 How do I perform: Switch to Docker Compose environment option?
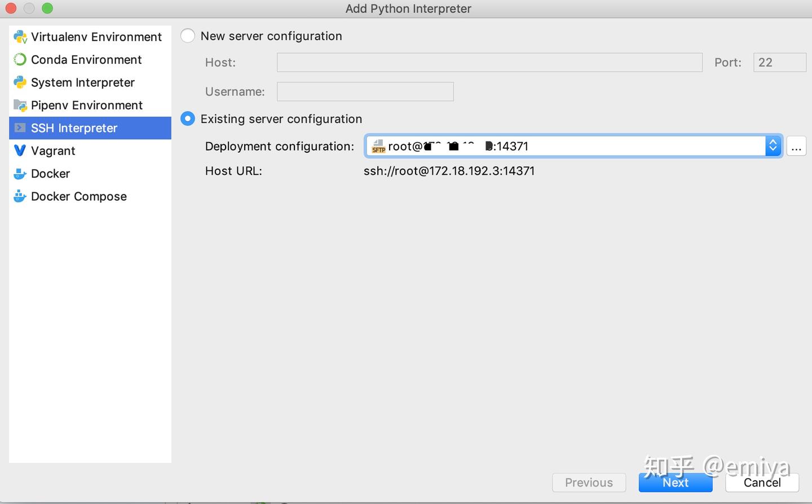(79, 197)
